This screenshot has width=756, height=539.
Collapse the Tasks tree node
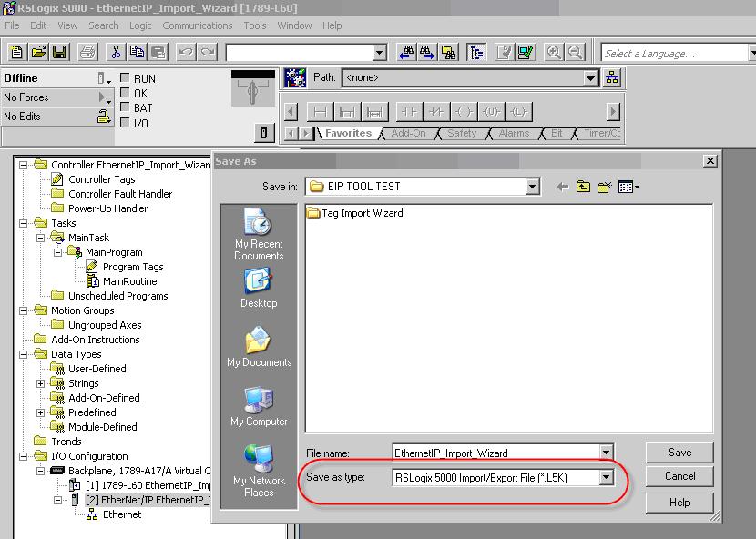(23, 223)
